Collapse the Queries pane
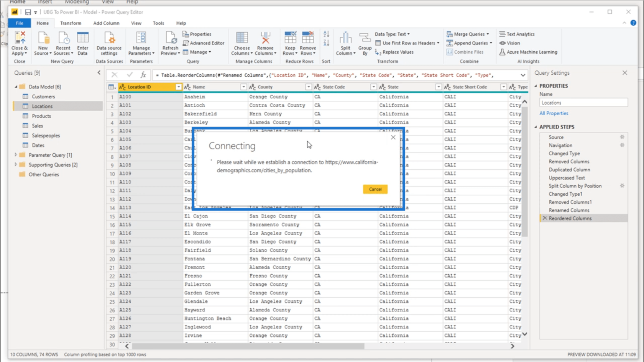The image size is (644, 362). 99,73
